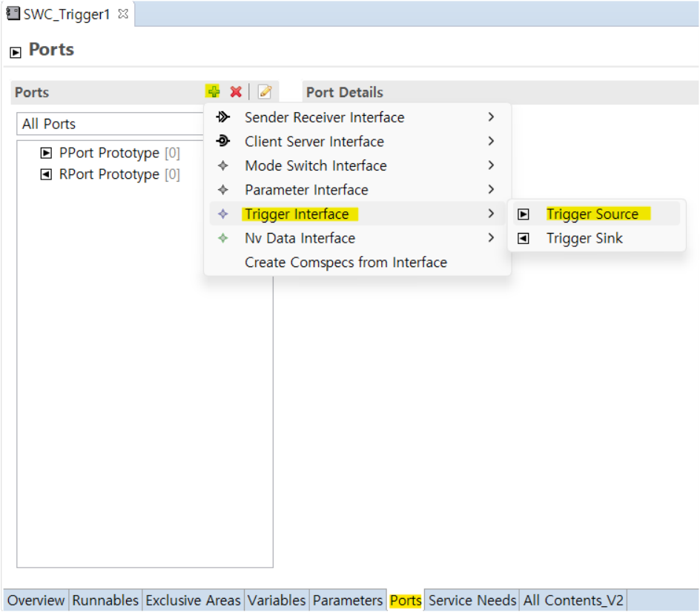Click the PPort Prototype arrow icon
The width and height of the screenshot is (700, 612).
pyautogui.click(x=46, y=153)
